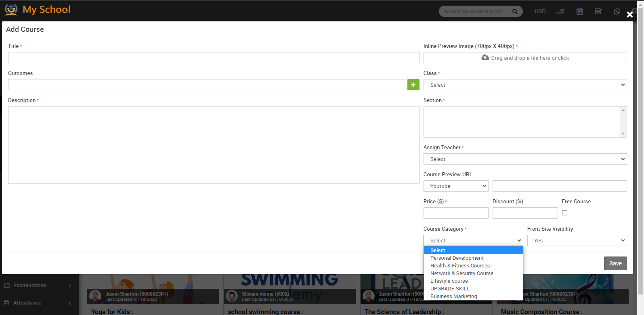Screen dimensions: 644x315
Task: Open the Front Site Visibility dropdown
Action: [x=577, y=240]
